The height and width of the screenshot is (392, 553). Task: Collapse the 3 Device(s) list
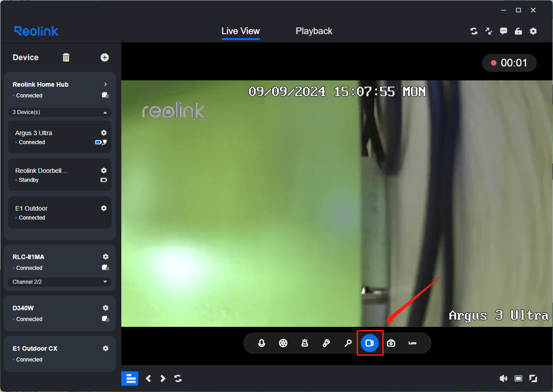coord(60,112)
